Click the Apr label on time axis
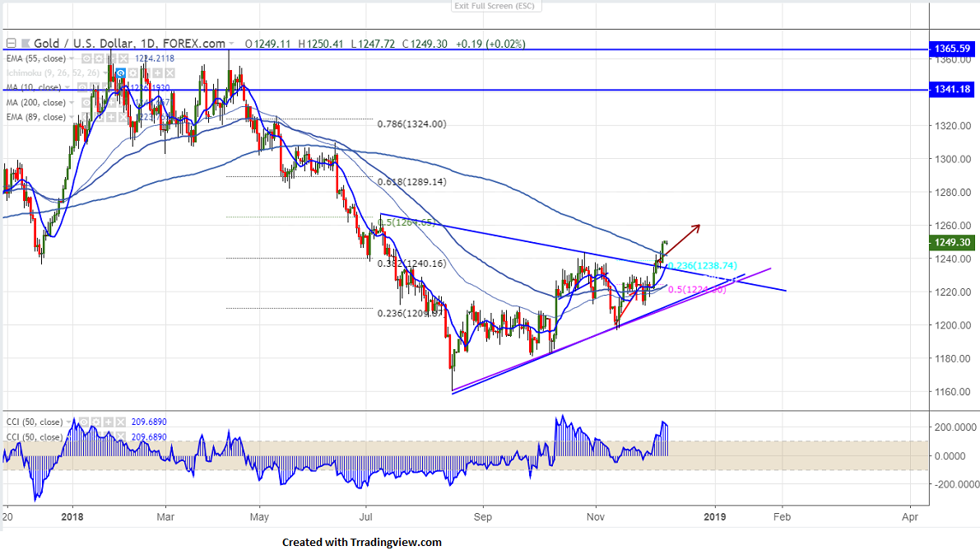 tap(910, 517)
